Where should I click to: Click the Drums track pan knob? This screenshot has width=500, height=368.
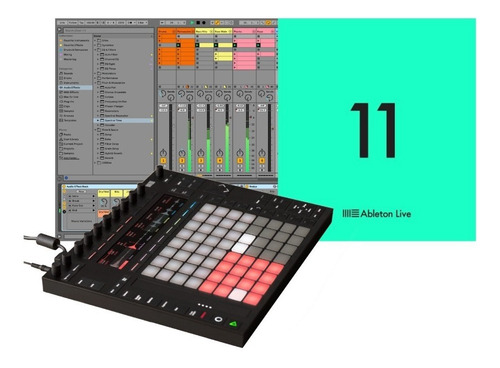point(163,153)
